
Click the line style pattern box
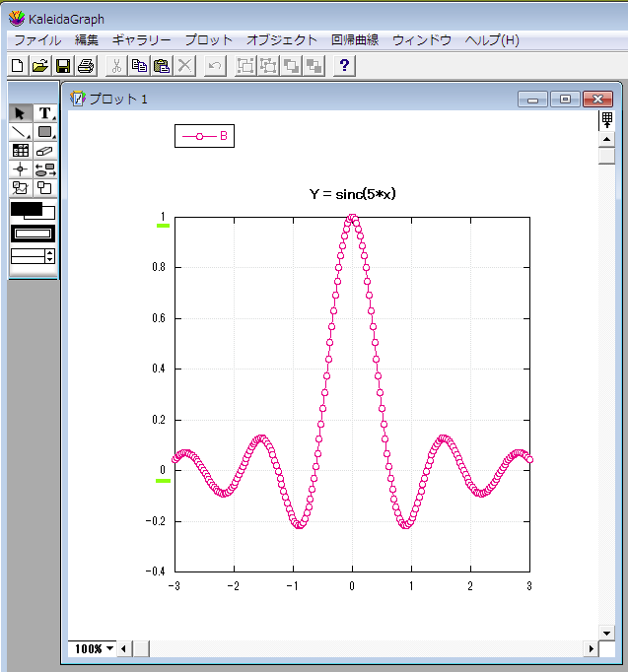pyautogui.click(x=33, y=234)
